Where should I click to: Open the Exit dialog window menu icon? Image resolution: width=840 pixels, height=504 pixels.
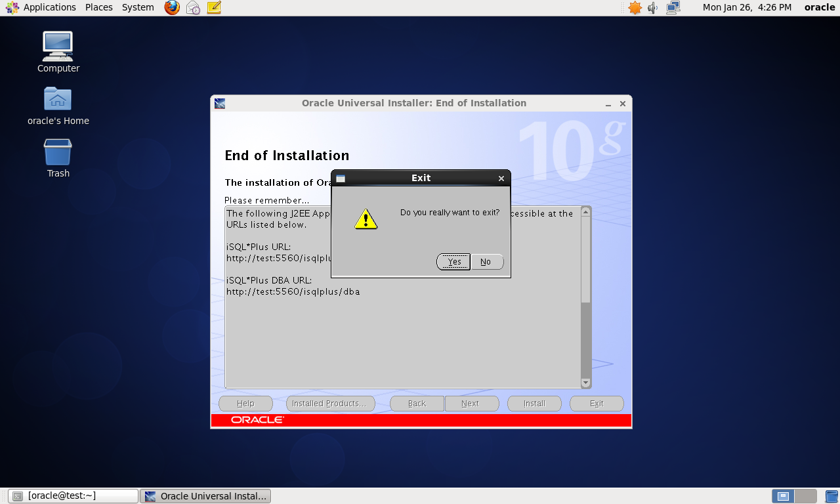[x=341, y=178]
